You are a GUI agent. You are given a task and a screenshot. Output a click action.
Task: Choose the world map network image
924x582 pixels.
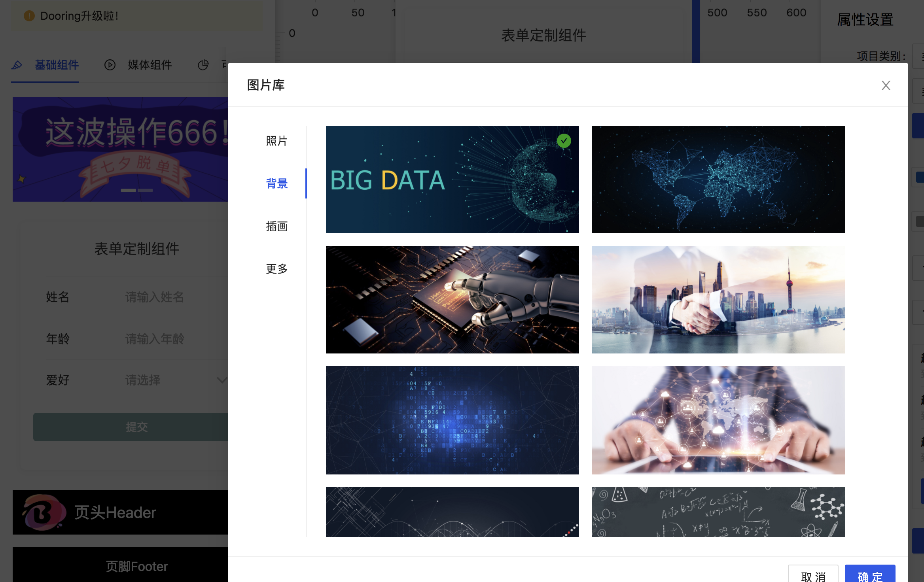click(x=718, y=180)
